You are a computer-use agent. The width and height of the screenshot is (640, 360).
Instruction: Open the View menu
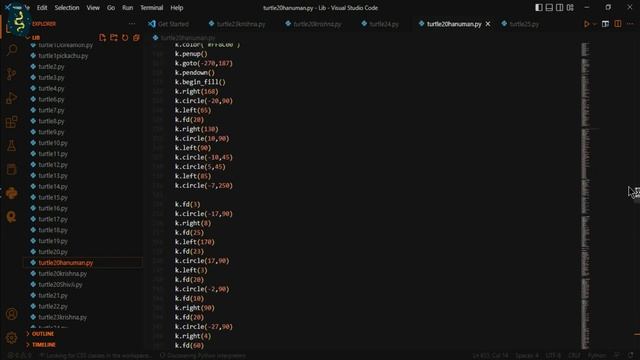(x=93, y=8)
